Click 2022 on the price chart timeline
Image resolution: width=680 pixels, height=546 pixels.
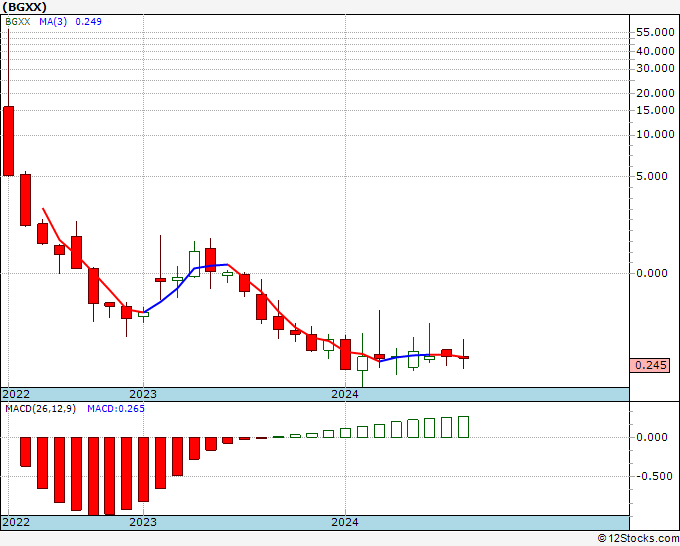click(16, 394)
